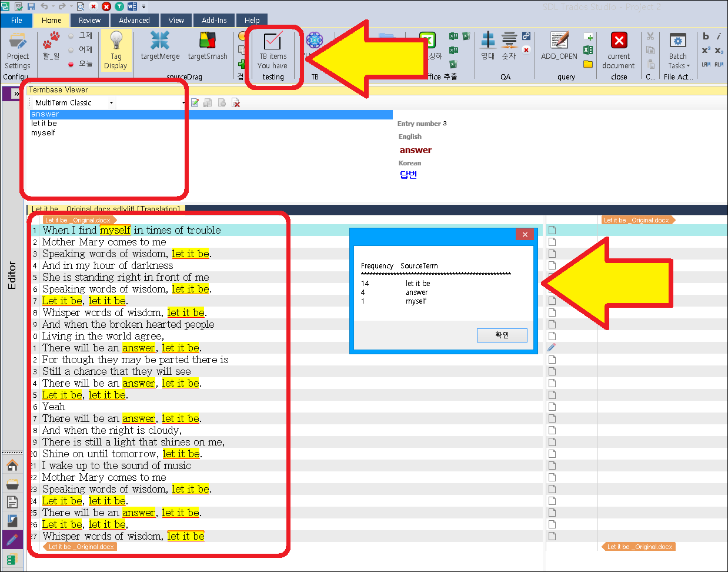
Task: Run the targetSmash tool
Action: click(208, 46)
